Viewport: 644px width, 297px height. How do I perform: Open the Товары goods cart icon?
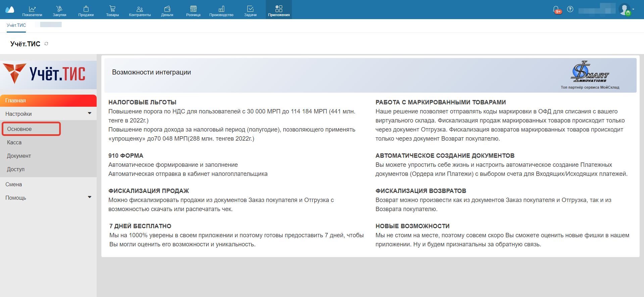(x=112, y=10)
